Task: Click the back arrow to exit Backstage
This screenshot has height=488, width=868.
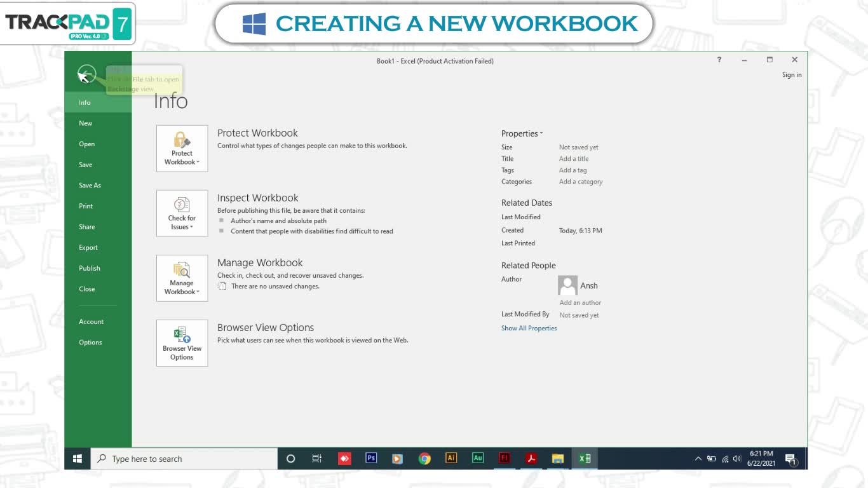Action: click(86, 74)
